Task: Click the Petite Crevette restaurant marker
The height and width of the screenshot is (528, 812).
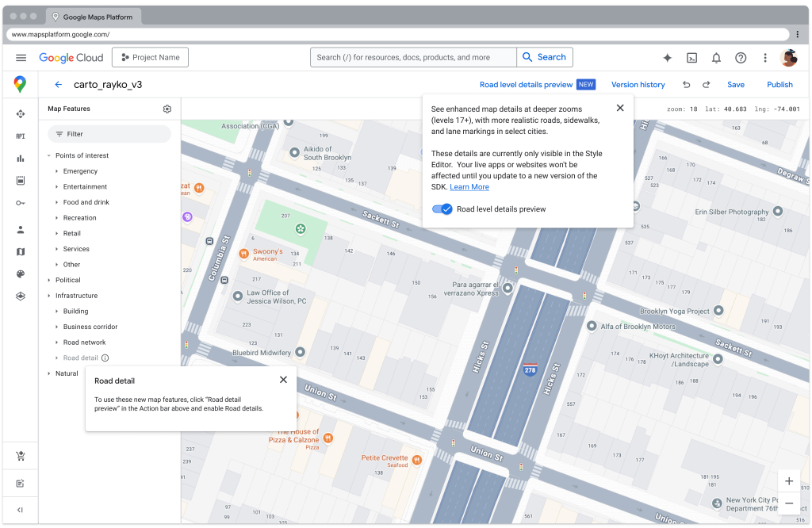Action: tap(417, 460)
